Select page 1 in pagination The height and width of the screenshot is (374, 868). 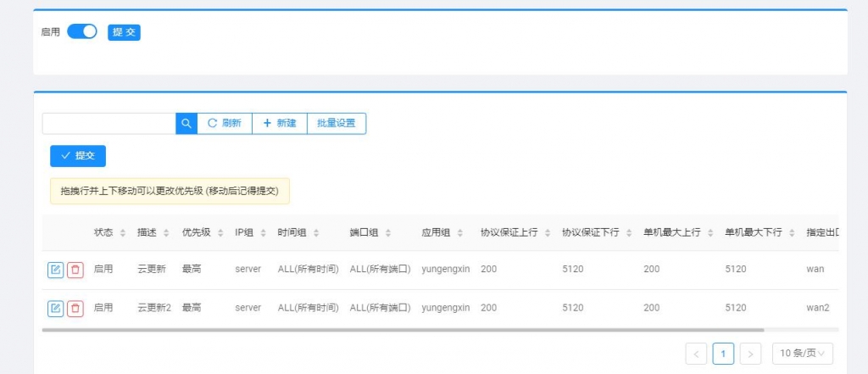point(723,353)
